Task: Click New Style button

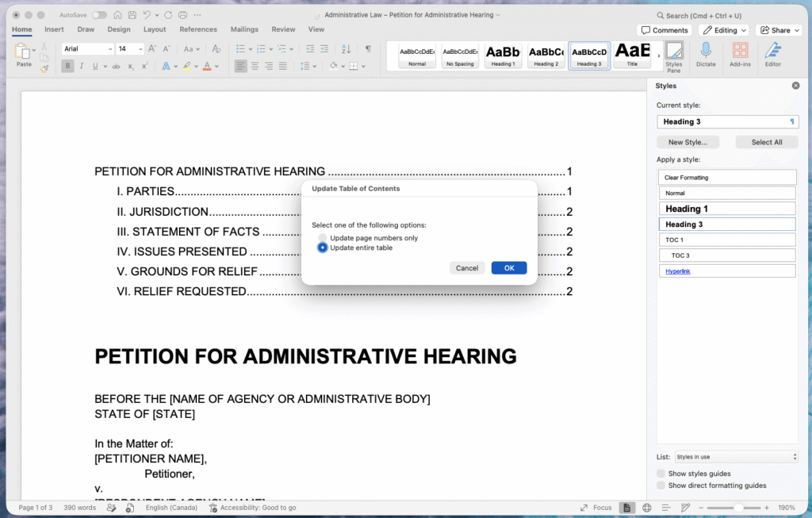Action: [x=688, y=142]
